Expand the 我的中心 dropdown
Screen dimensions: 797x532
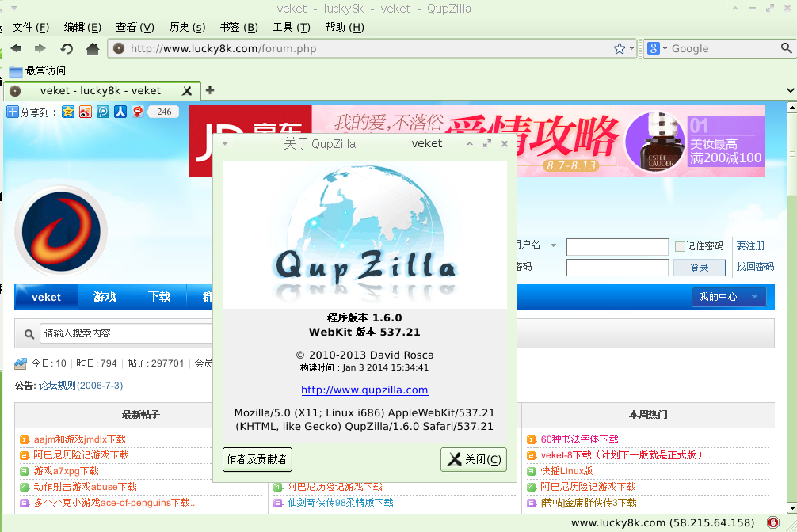pyautogui.click(x=754, y=297)
